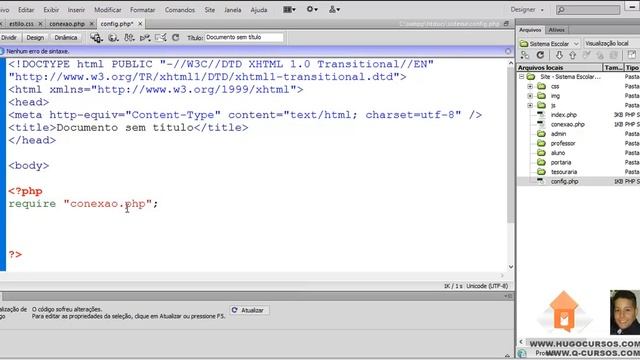Close the estilo.css tab
Viewport: 640px width, 360px height.
[x=40, y=24]
